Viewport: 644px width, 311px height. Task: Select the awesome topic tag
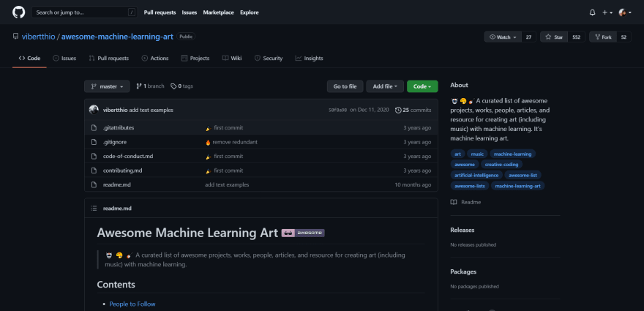(x=465, y=165)
